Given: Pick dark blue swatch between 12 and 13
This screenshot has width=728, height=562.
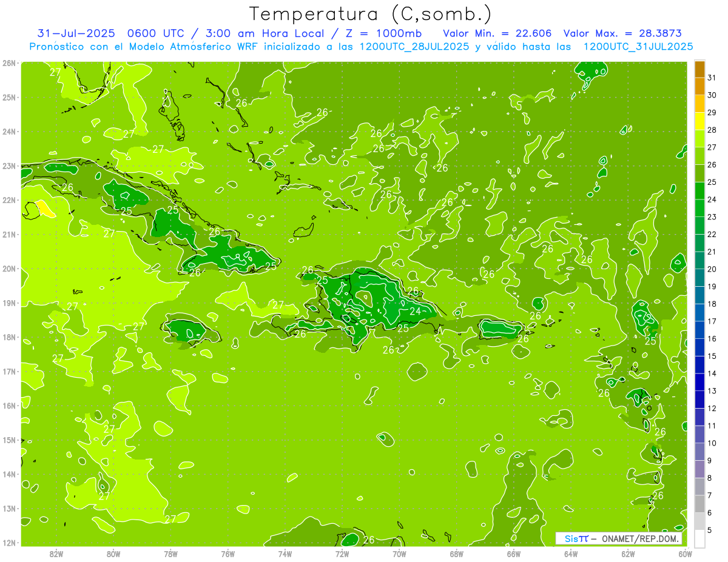Looking at the screenshot, I should [x=699, y=400].
